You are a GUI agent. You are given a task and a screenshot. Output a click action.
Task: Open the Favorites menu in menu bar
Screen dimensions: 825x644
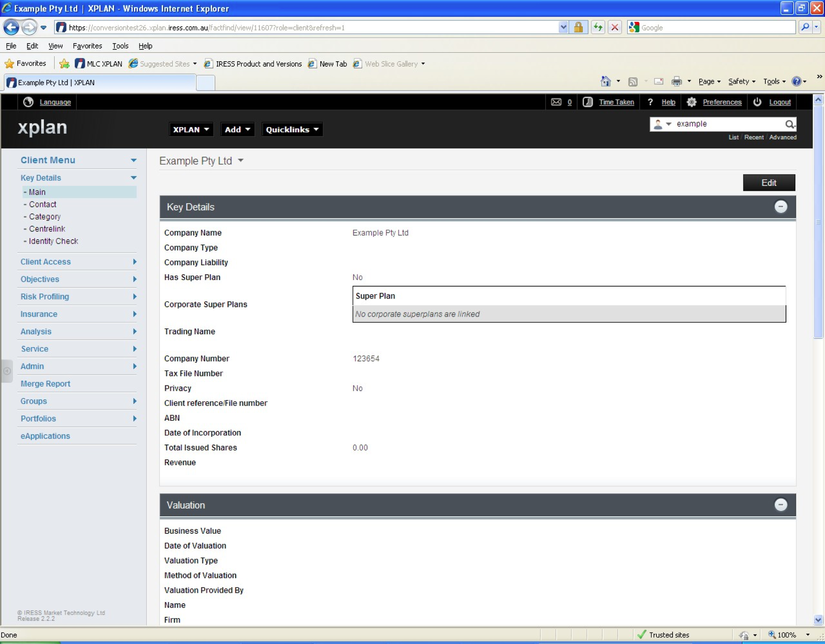click(87, 46)
